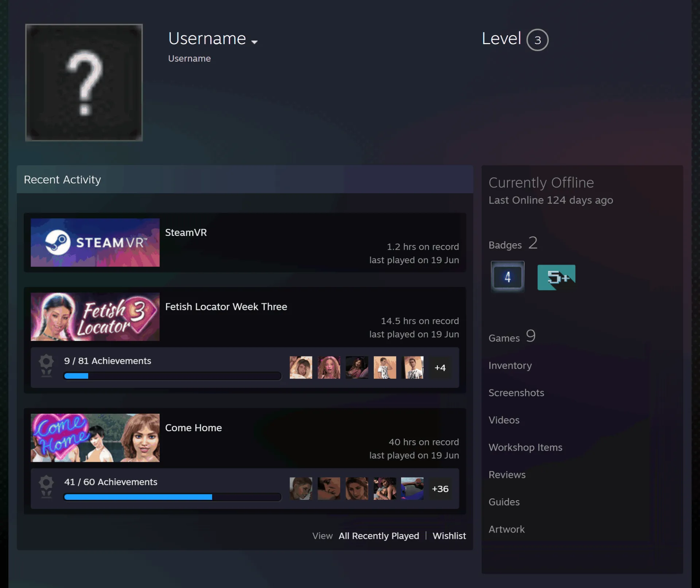Open the profile avatar question mark image

[x=84, y=82]
